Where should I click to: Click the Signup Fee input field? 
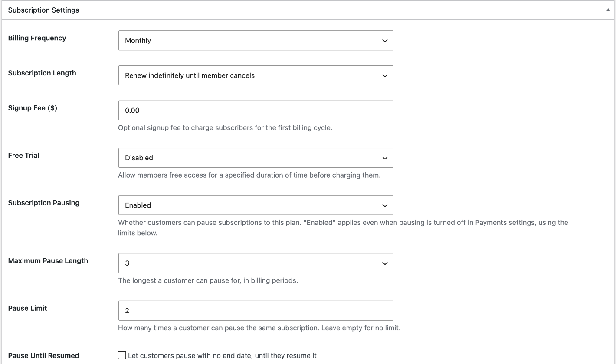click(x=256, y=110)
